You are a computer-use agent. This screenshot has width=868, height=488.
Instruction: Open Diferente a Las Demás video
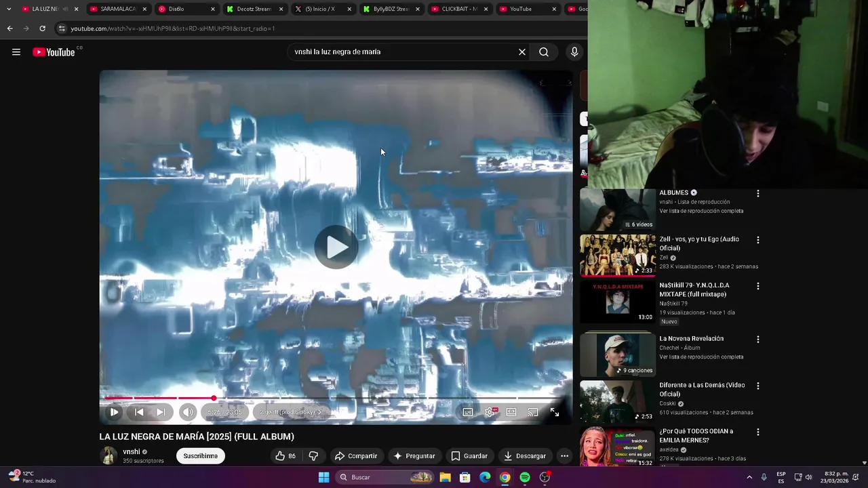point(618,401)
